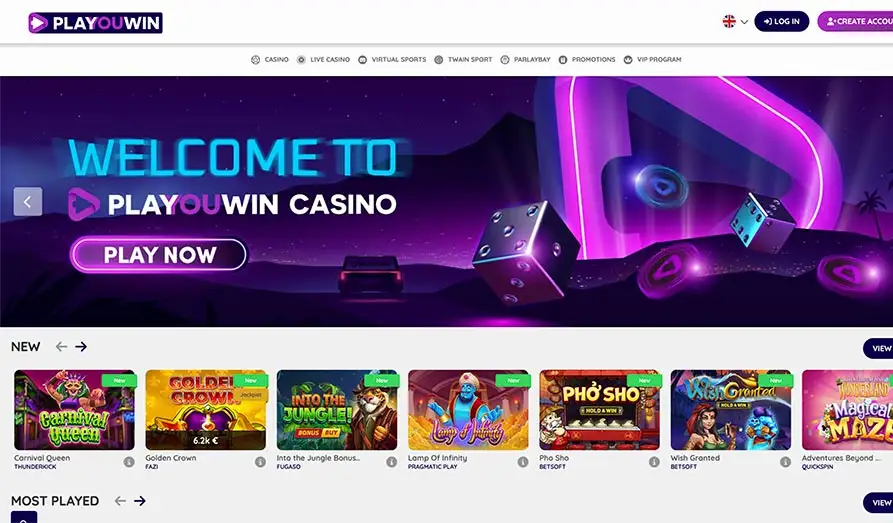Image resolution: width=893 pixels, height=523 pixels.
Task: Open Into the Jungle game thumbnail
Action: [337, 410]
